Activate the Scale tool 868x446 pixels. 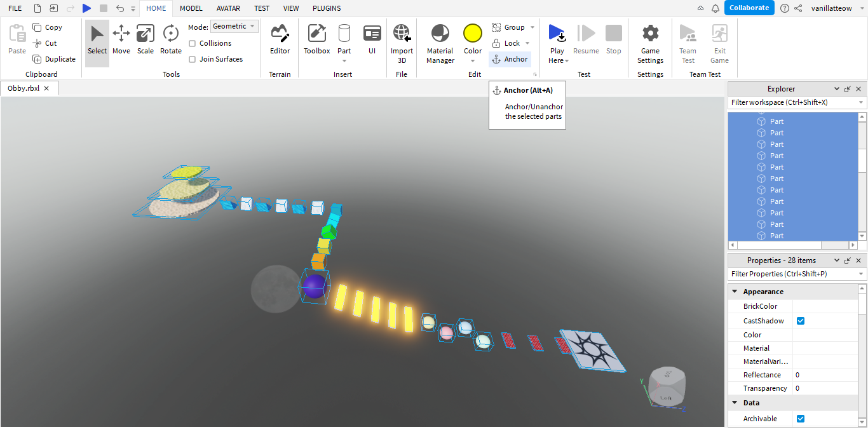tap(146, 40)
